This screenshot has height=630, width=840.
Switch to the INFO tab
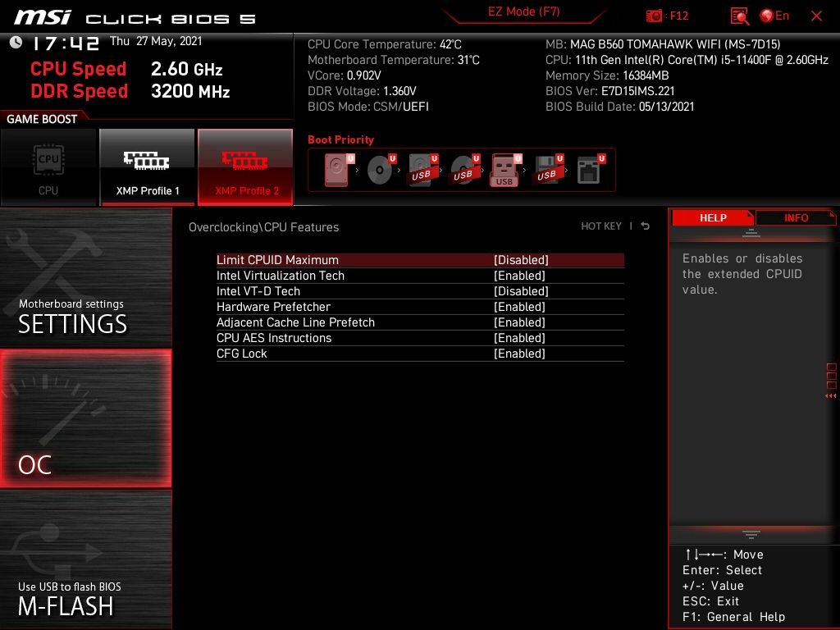pyautogui.click(x=796, y=217)
